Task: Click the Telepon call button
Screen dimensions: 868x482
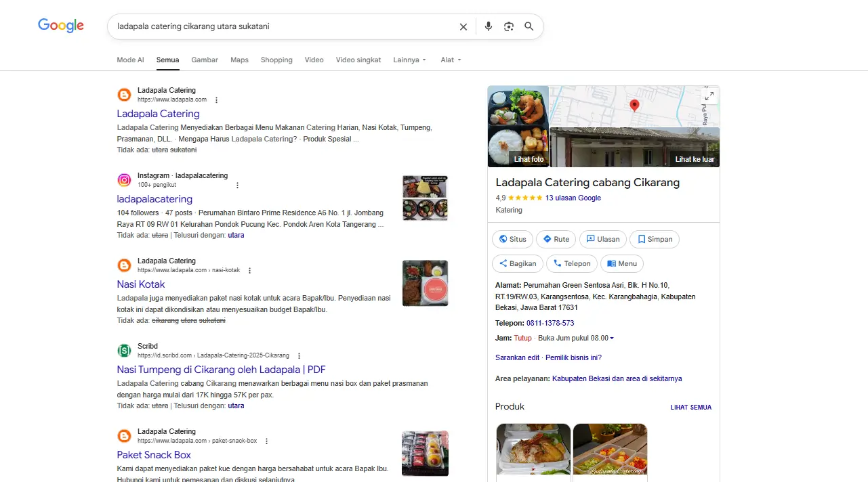Action: (x=572, y=263)
